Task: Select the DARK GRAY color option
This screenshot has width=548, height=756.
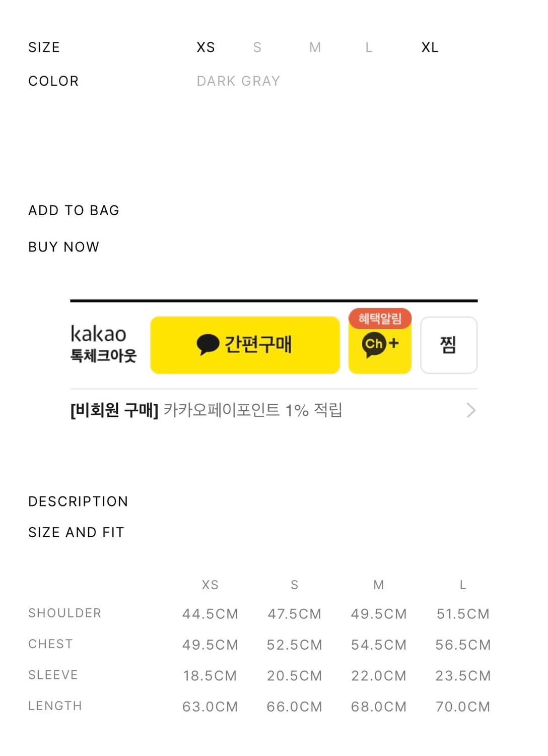Action: point(239,81)
